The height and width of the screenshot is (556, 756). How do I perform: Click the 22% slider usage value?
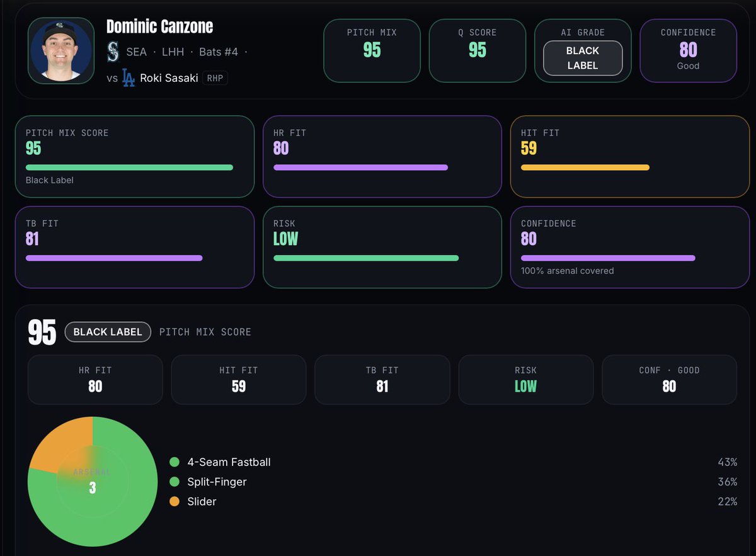click(727, 502)
